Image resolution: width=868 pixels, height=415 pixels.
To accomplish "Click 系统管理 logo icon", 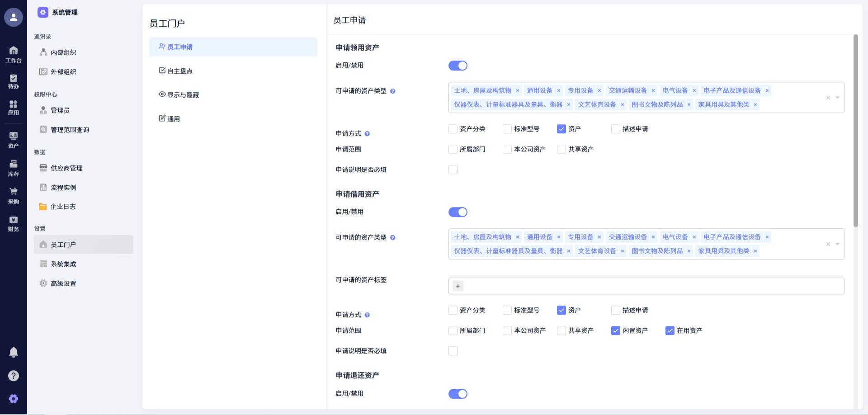I will tap(43, 12).
